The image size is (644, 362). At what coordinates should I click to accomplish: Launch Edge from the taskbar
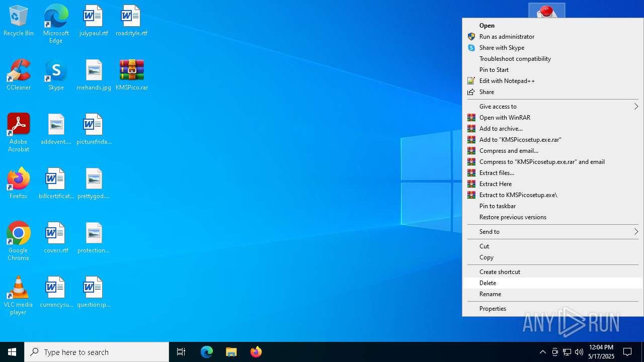207,352
